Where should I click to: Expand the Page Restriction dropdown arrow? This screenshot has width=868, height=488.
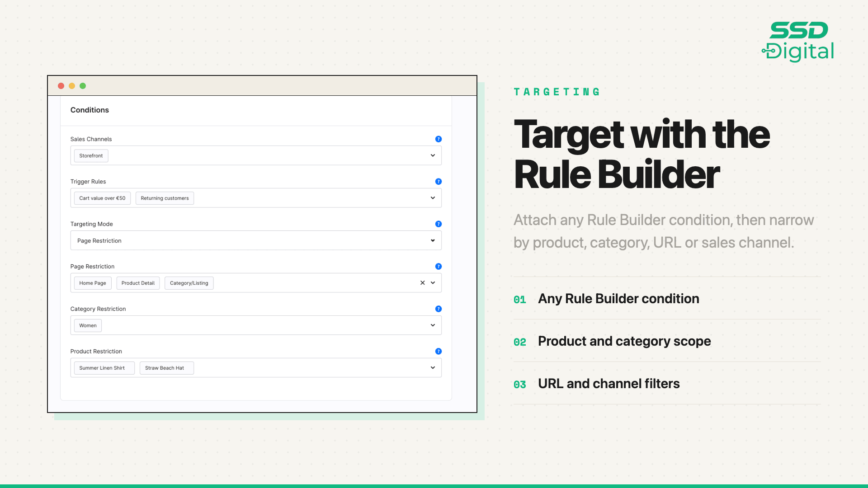click(433, 283)
